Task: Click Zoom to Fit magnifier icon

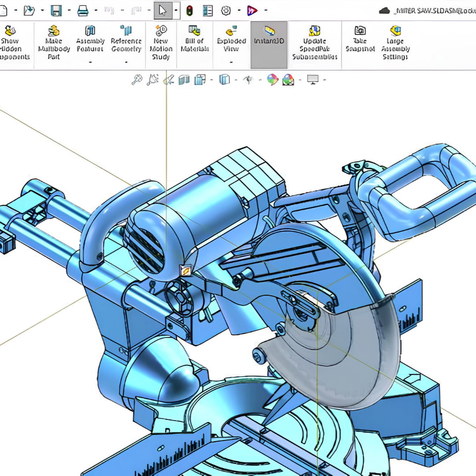Action: click(137, 80)
